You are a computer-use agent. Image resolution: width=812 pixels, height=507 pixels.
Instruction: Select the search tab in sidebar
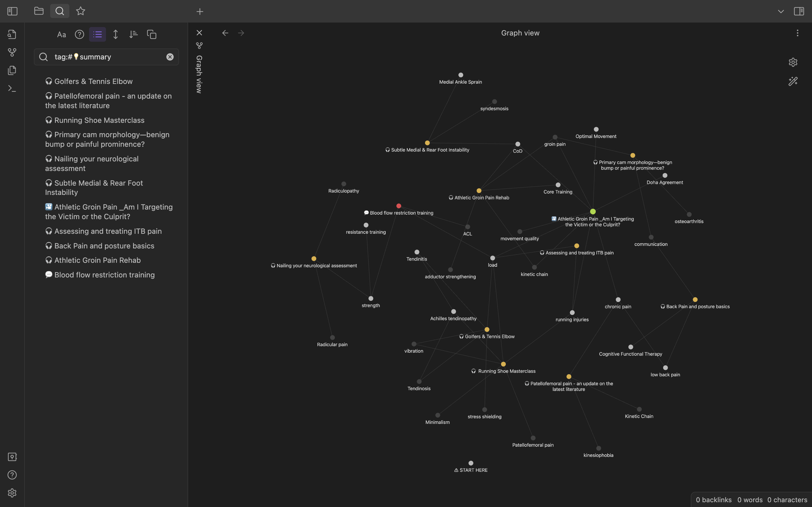pyautogui.click(x=60, y=11)
